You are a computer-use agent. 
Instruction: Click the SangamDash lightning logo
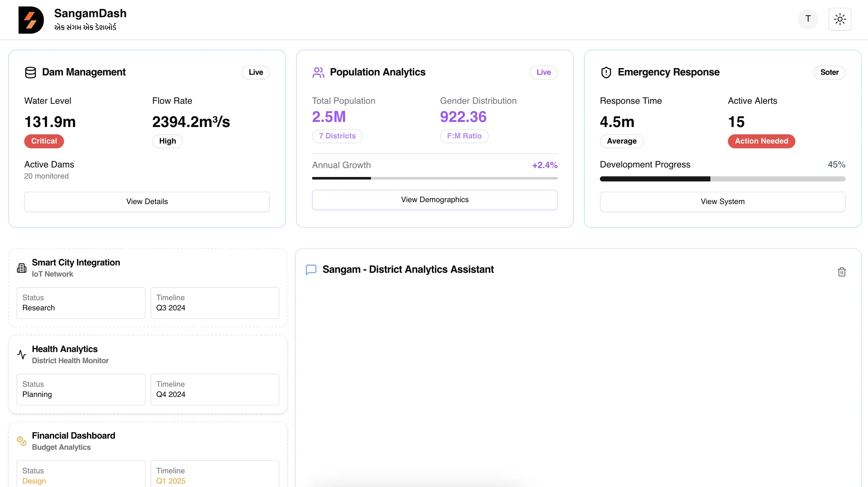(31, 20)
